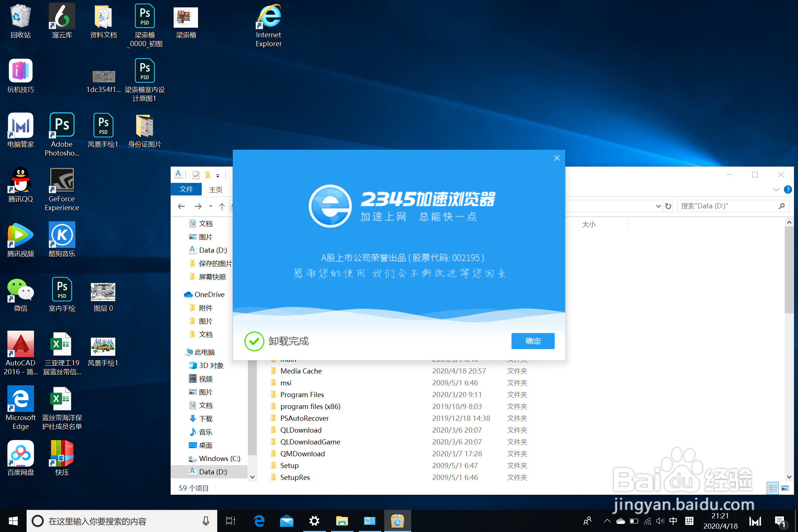Select the QLDownloadGame folder row
Image resolution: width=798 pixels, height=532 pixels.
point(399,442)
